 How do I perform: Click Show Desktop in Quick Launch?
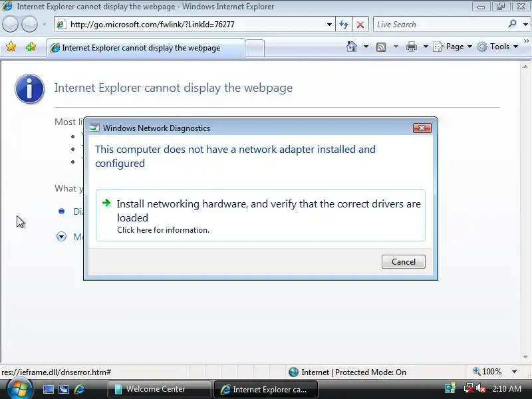coord(48,389)
